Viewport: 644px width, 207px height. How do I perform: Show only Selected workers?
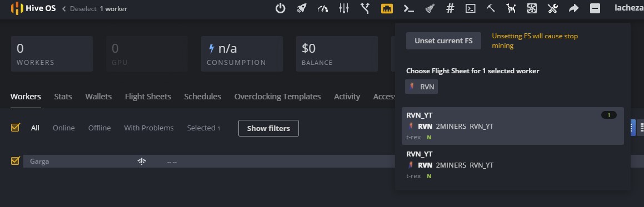coord(204,128)
